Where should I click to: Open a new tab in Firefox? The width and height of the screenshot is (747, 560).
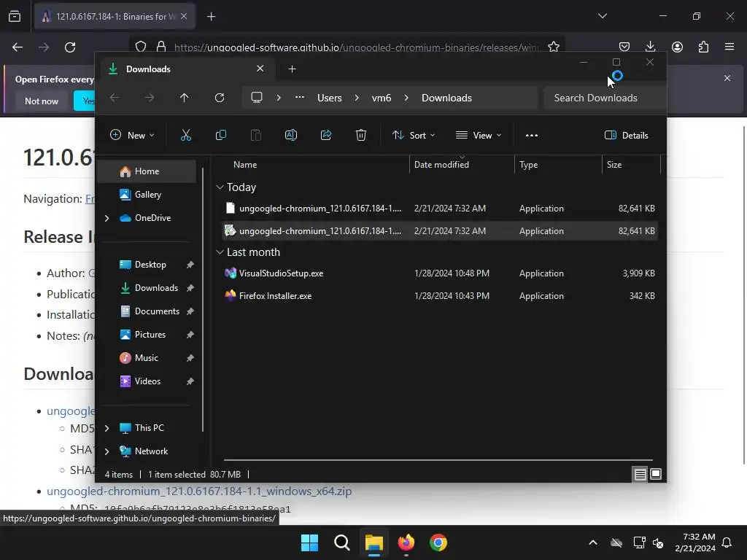click(211, 17)
